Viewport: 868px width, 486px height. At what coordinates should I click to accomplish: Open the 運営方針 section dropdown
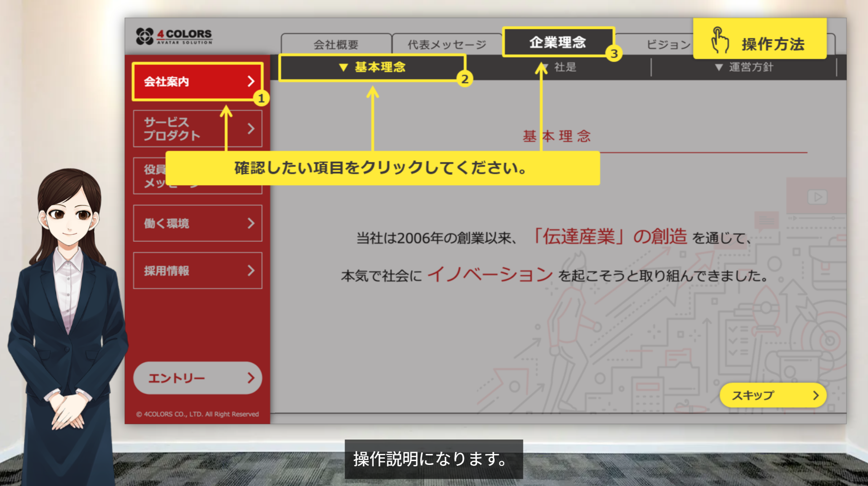coord(744,68)
